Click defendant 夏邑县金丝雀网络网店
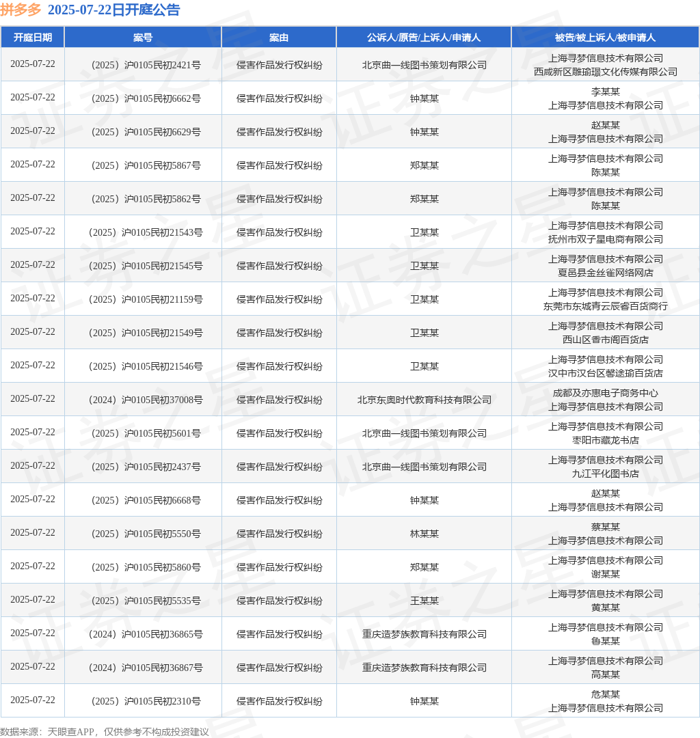 click(606, 273)
